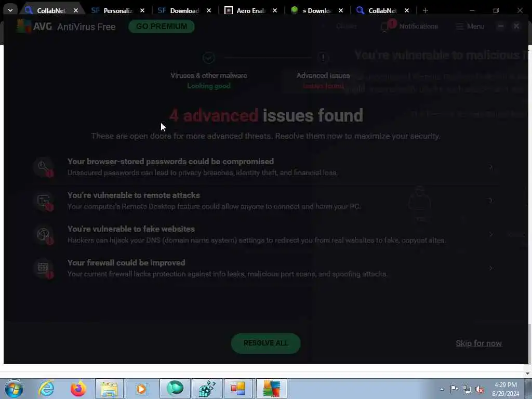Expand the fake websites issue chevron

[491, 234]
